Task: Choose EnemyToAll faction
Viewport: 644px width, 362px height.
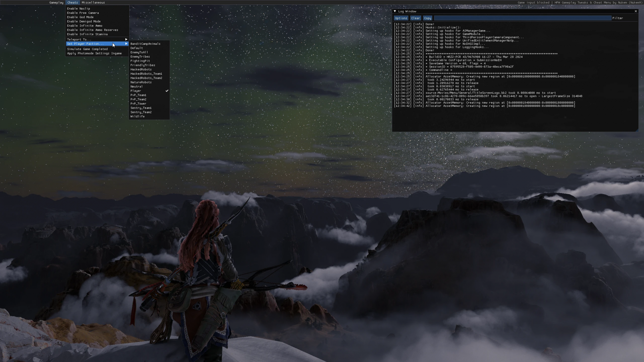Action: (149, 52)
